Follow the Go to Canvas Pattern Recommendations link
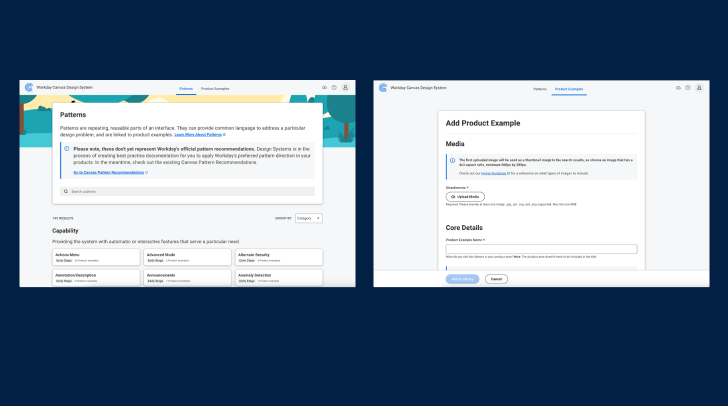728x406 pixels. pos(110,172)
